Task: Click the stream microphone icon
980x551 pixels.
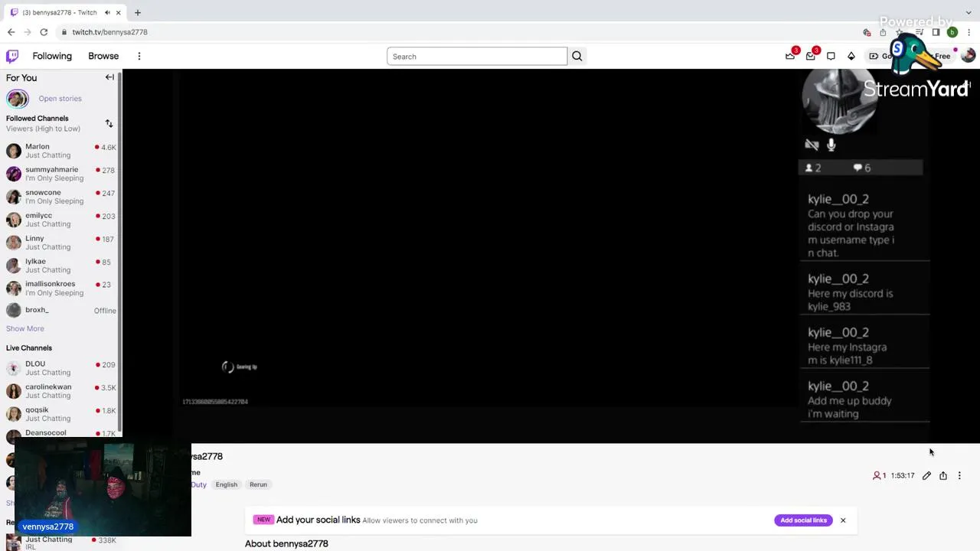Action: [x=831, y=145]
